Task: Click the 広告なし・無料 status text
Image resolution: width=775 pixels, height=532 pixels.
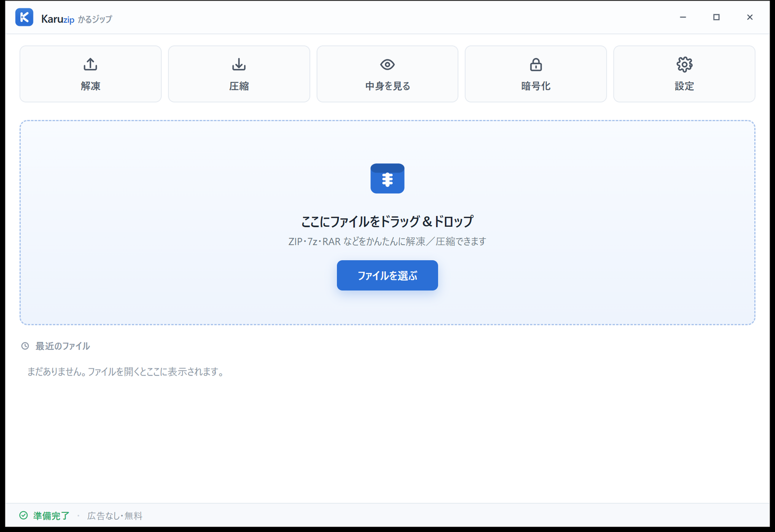Action: (115, 516)
